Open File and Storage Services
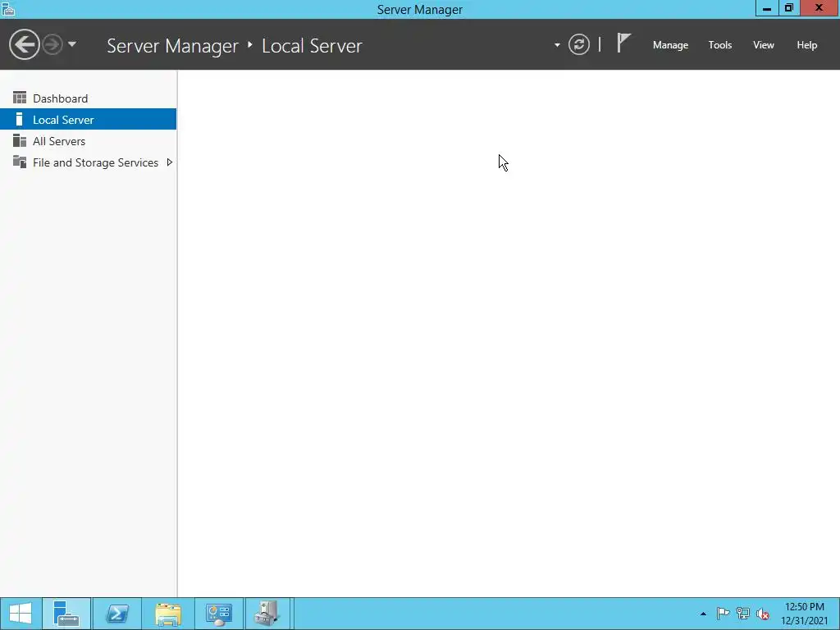This screenshot has height=630, width=840. pyautogui.click(x=88, y=162)
